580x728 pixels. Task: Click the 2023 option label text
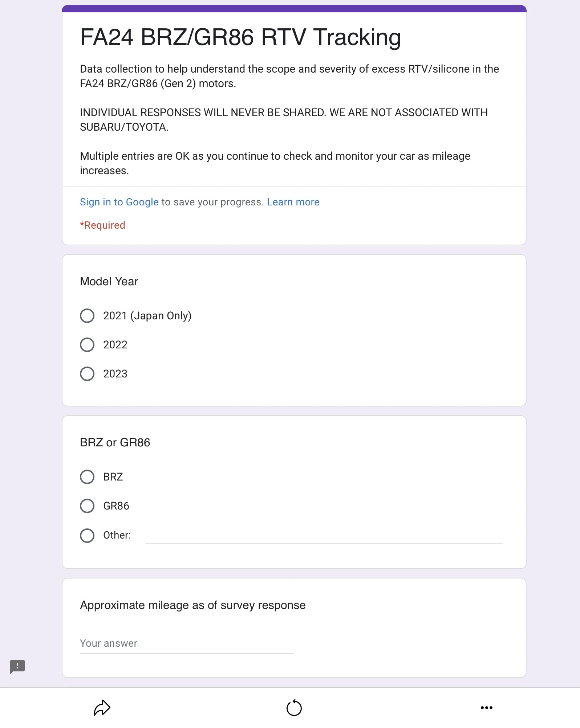point(115,374)
